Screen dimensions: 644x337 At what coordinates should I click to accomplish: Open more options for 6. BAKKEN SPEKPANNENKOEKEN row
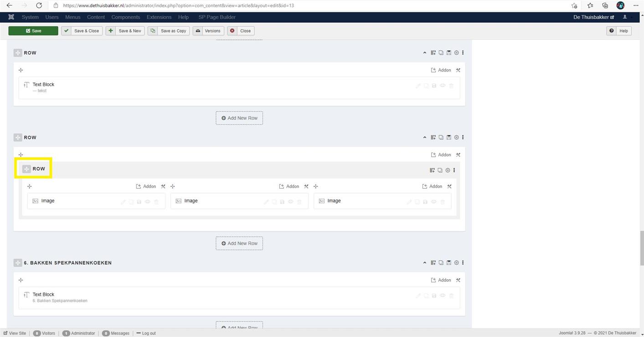click(463, 263)
